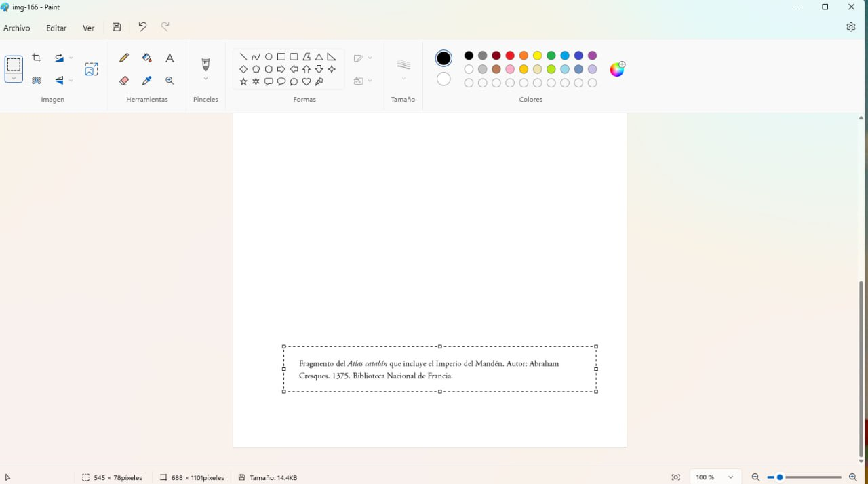This screenshot has height=484, width=868.
Task: Pick the Right arrow shape
Action: point(281,69)
